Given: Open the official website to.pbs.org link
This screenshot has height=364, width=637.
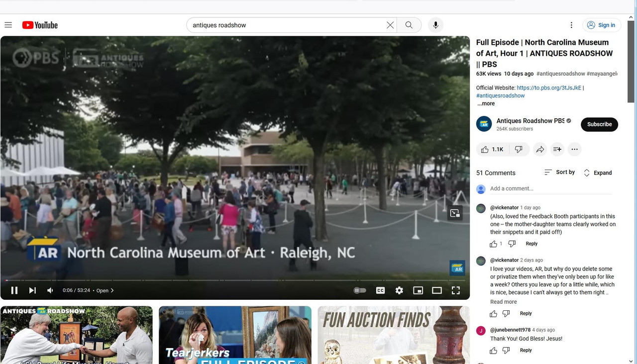Looking at the screenshot, I should (549, 88).
